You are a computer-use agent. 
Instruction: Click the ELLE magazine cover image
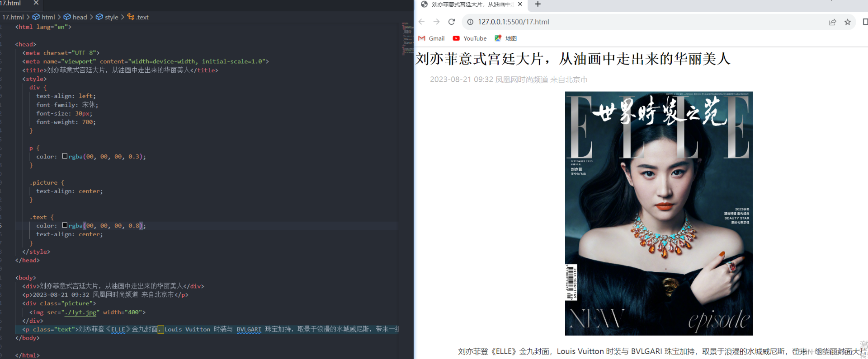pyautogui.click(x=659, y=214)
